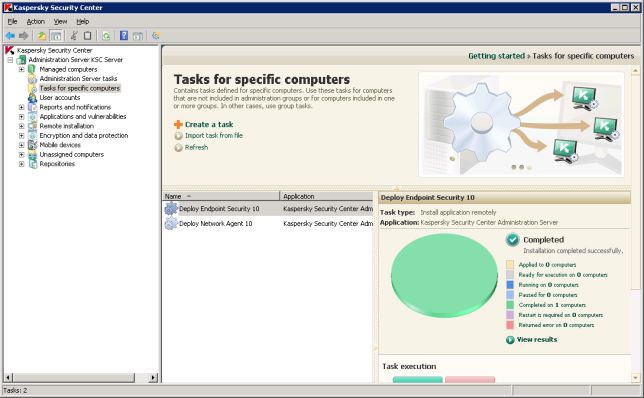
Task: Open help with the blue question mark icon
Action: tap(124, 36)
